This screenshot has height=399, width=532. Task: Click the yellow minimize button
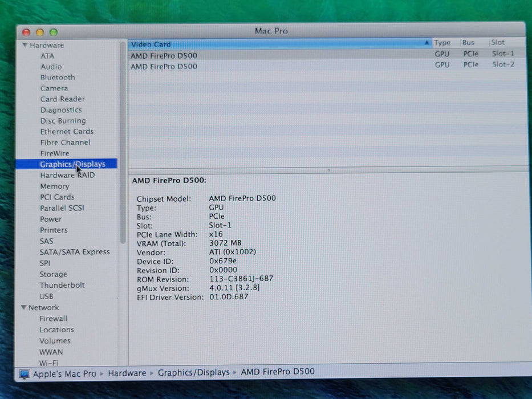coord(40,32)
